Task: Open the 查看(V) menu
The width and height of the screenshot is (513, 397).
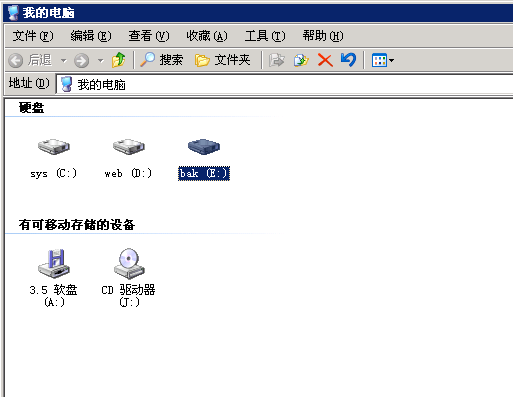Action: point(149,36)
